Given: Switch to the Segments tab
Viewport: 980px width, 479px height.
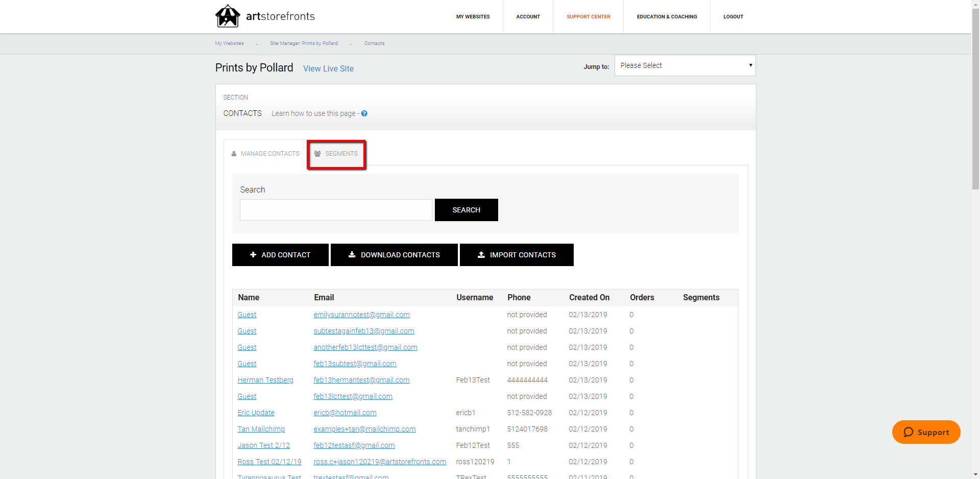Looking at the screenshot, I should (341, 153).
